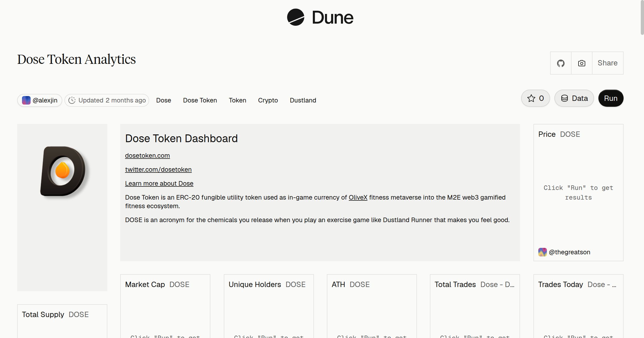
Task: Follow Learn more about Dose link
Action: [159, 183]
